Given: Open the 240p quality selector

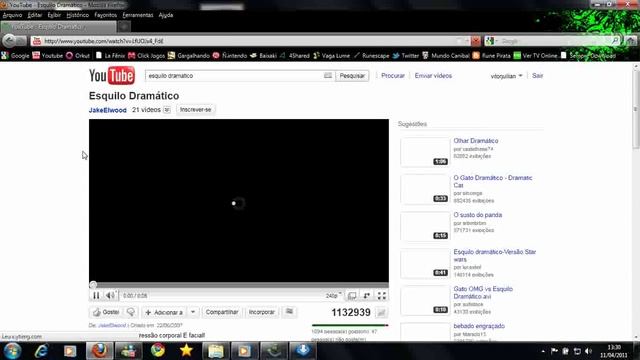Looking at the screenshot, I should (333, 296).
